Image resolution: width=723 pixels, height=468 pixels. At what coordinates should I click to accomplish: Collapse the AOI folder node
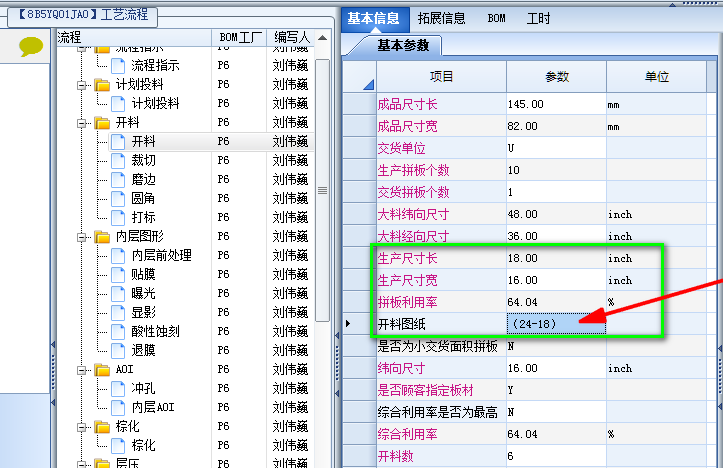pyautogui.click(x=82, y=370)
